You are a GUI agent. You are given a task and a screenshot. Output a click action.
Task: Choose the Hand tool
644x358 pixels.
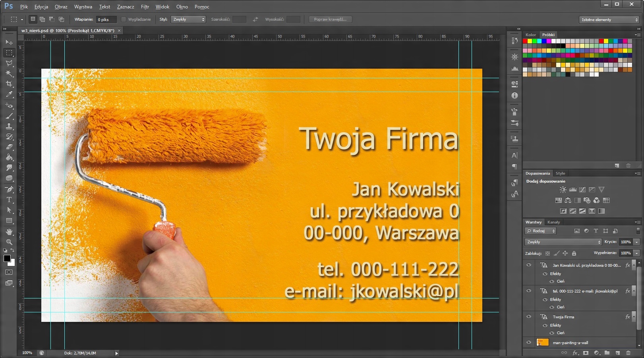[9, 232]
